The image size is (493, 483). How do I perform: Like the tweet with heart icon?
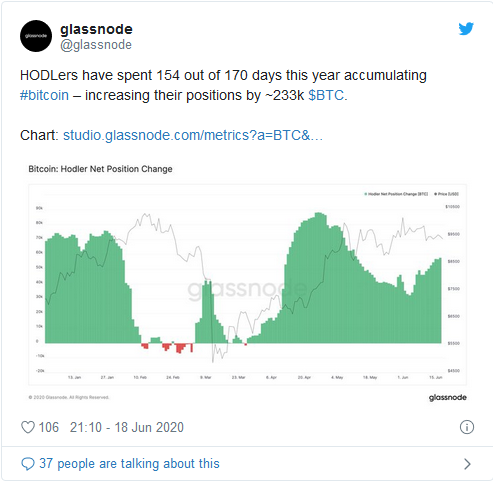(x=28, y=427)
